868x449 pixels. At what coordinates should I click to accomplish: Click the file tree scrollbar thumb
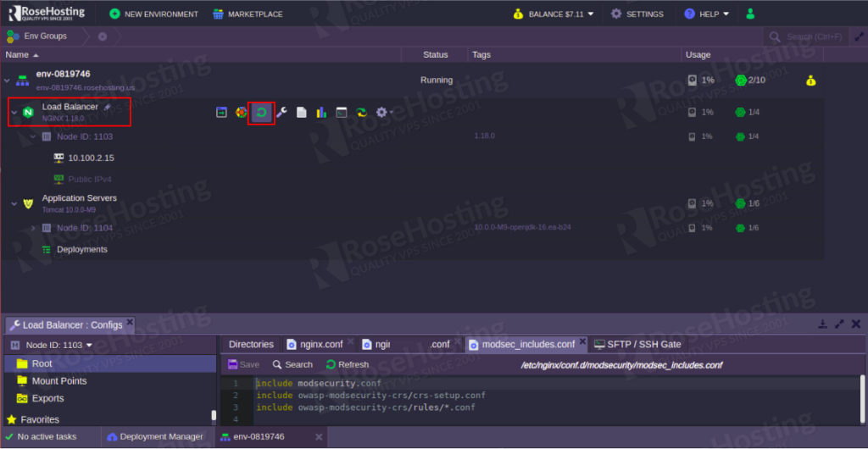214,416
